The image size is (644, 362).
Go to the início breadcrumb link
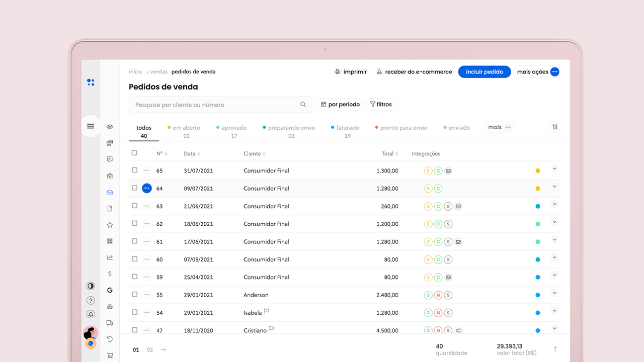tap(135, 72)
